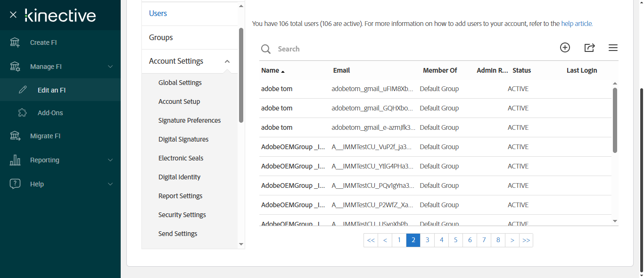Click the export users icon

(x=589, y=47)
